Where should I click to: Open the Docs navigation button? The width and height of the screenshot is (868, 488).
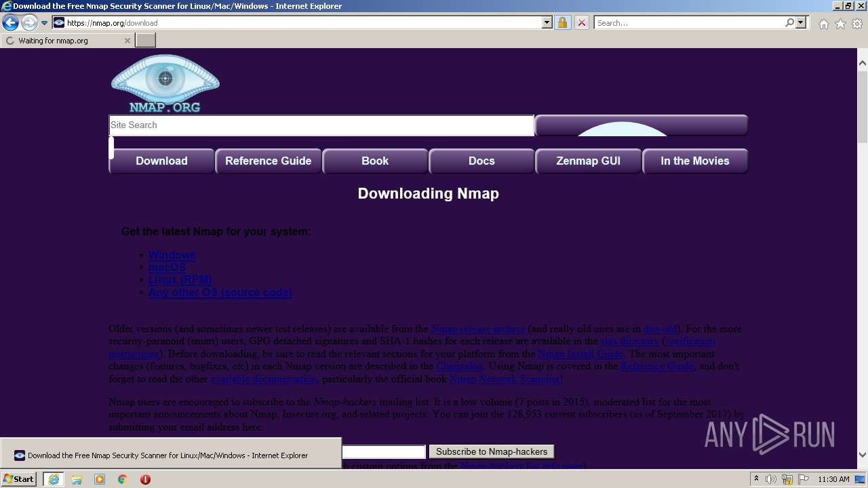coord(481,161)
